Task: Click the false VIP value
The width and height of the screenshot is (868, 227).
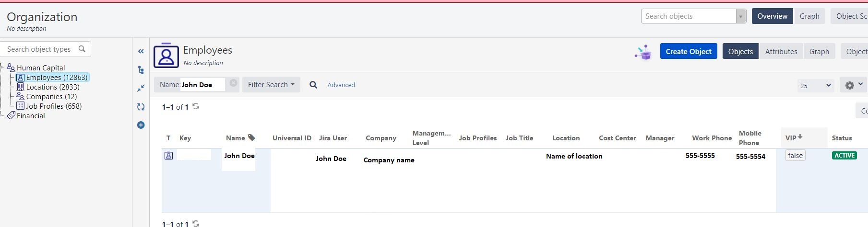Action: pos(795,155)
